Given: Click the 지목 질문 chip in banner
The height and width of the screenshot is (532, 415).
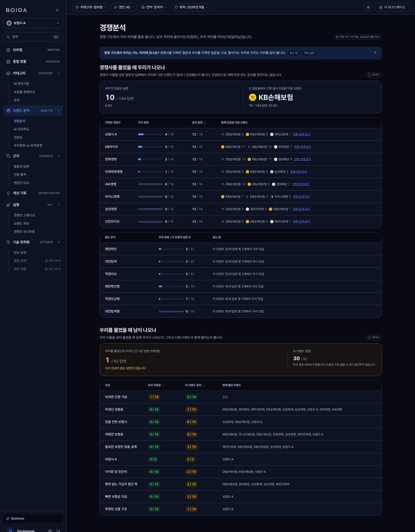Looking at the screenshot, I should [x=309, y=53].
